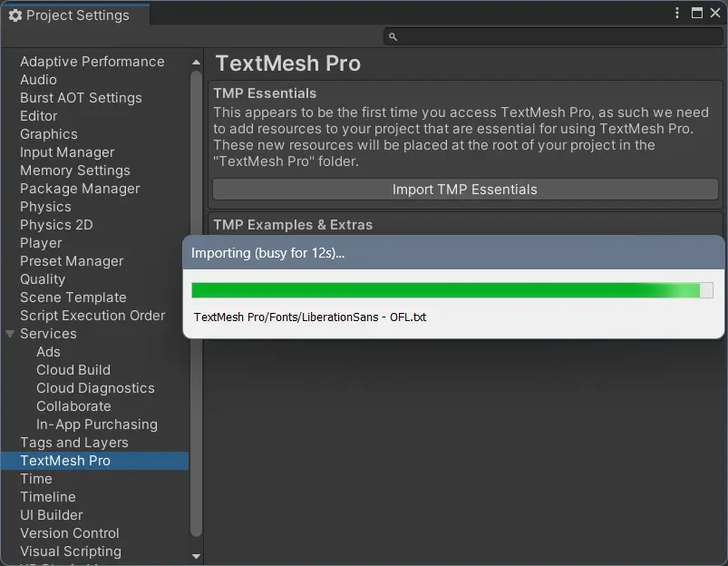Open Visual Scripting settings
Viewport: 728px width, 566px height.
click(x=71, y=551)
